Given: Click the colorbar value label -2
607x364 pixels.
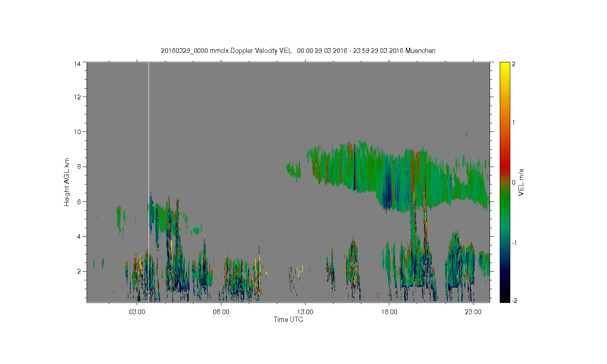Looking at the screenshot, I should (514, 301).
